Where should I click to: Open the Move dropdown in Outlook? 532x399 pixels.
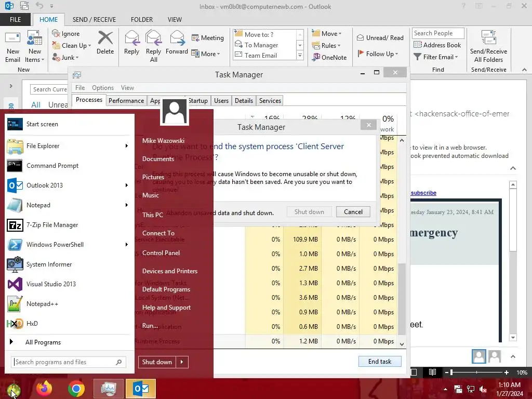point(327,33)
